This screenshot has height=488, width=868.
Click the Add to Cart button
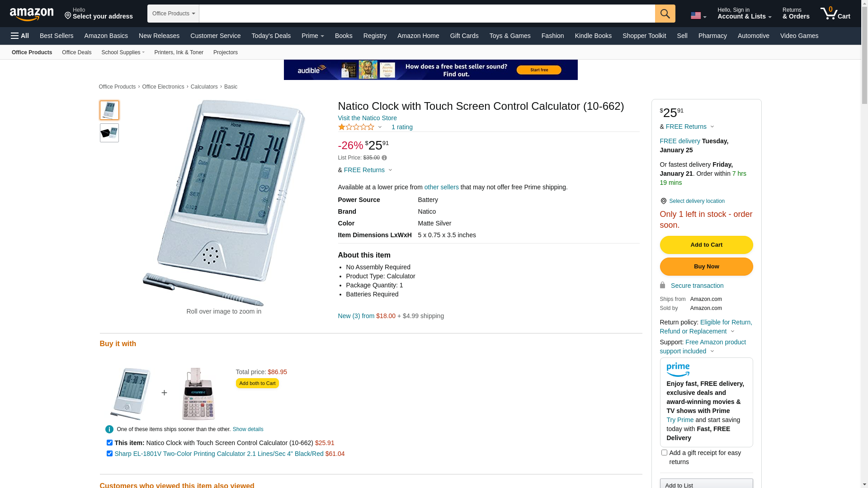706,245
